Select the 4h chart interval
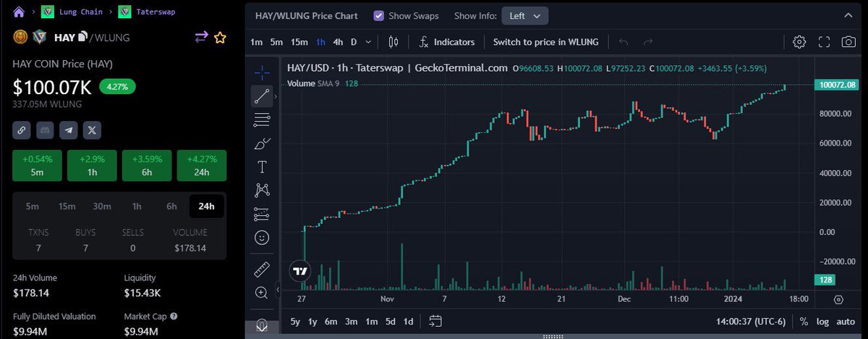Image resolution: width=868 pixels, height=339 pixels. pyautogui.click(x=338, y=42)
